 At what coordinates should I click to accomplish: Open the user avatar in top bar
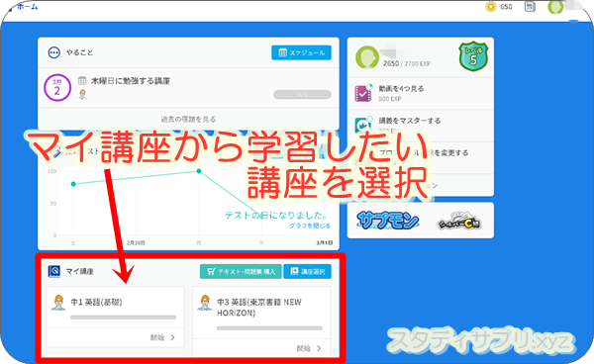pos(555,7)
